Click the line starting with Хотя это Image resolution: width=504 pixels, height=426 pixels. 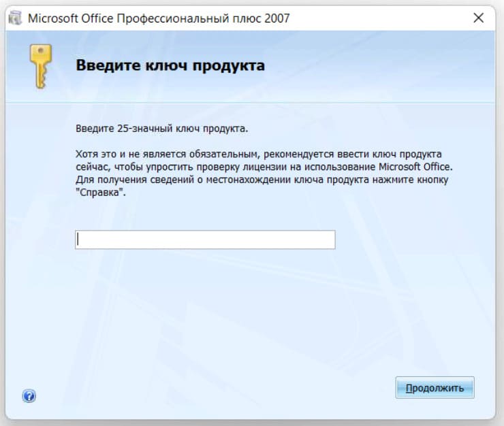tap(259, 154)
